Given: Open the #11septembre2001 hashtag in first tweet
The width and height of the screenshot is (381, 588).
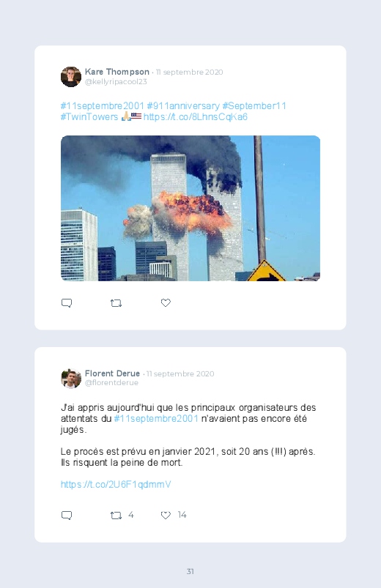Looking at the screenshot, I should (x=102, y=105).
